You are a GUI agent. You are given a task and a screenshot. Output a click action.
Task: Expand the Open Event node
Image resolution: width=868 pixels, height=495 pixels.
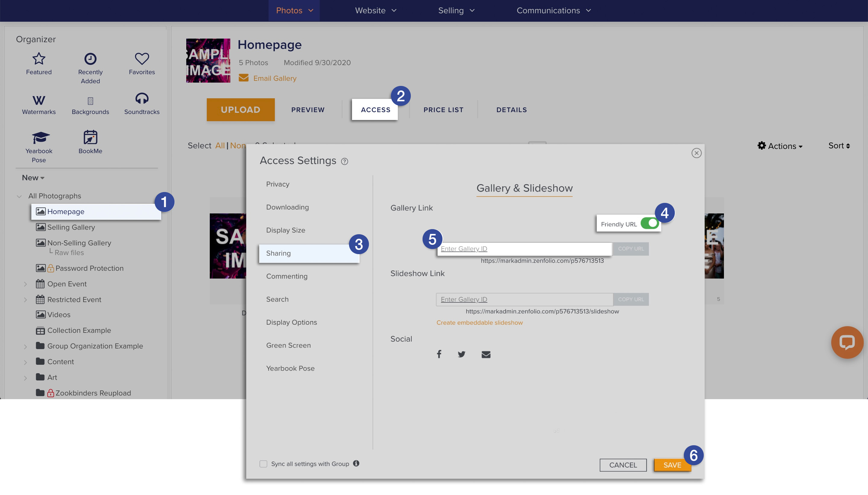(25, 284)
